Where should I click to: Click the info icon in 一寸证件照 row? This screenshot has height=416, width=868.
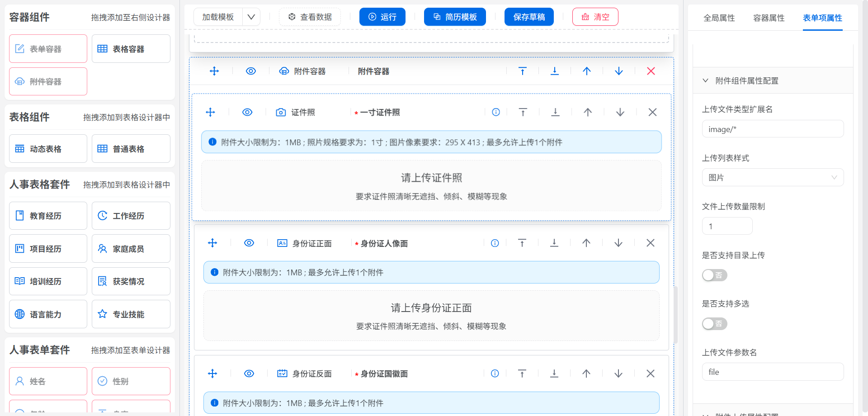[496, 112]
